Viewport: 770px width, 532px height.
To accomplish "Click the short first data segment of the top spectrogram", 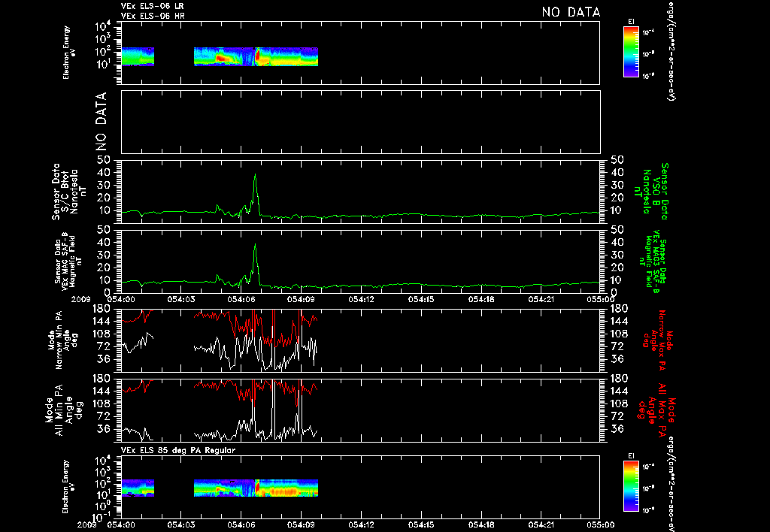I will point(138,56).
